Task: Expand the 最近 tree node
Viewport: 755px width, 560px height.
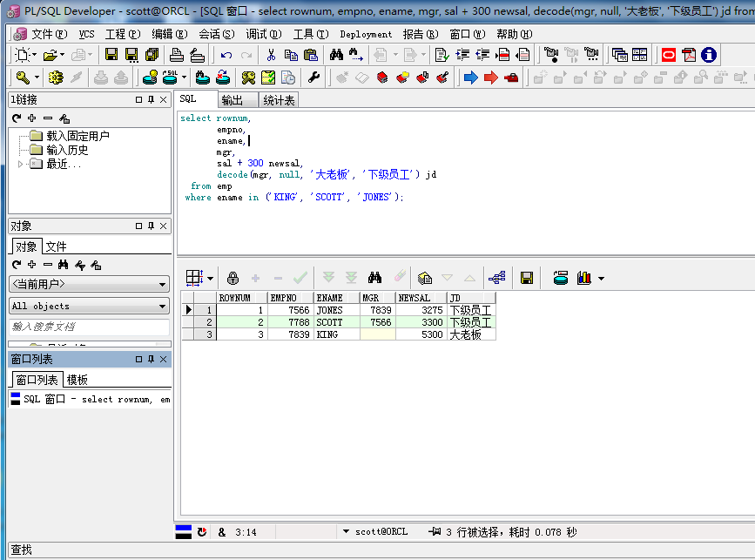Action: [20, 165]
